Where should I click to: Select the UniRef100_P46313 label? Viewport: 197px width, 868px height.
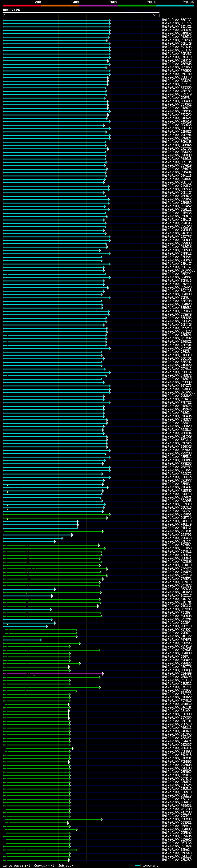[177, 728]
